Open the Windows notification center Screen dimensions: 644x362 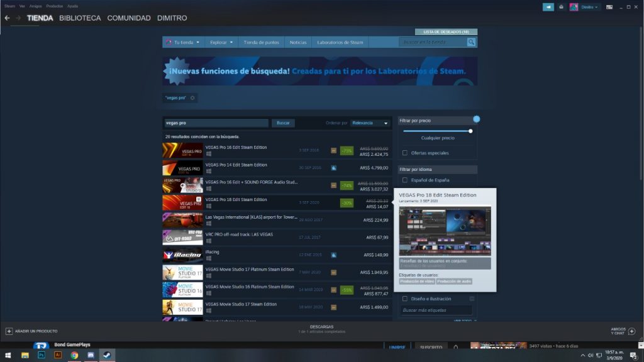[x=633, y=356]
